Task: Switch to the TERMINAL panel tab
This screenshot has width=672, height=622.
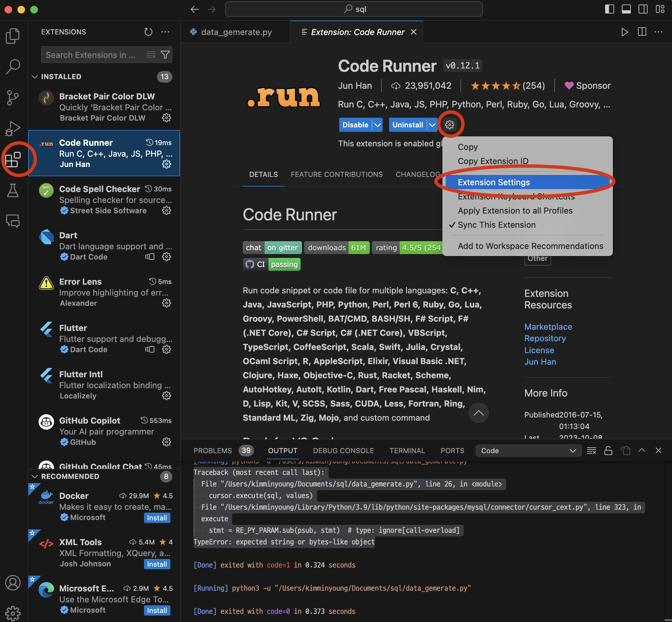Action: pyautogui.click(x=407, y=450)
